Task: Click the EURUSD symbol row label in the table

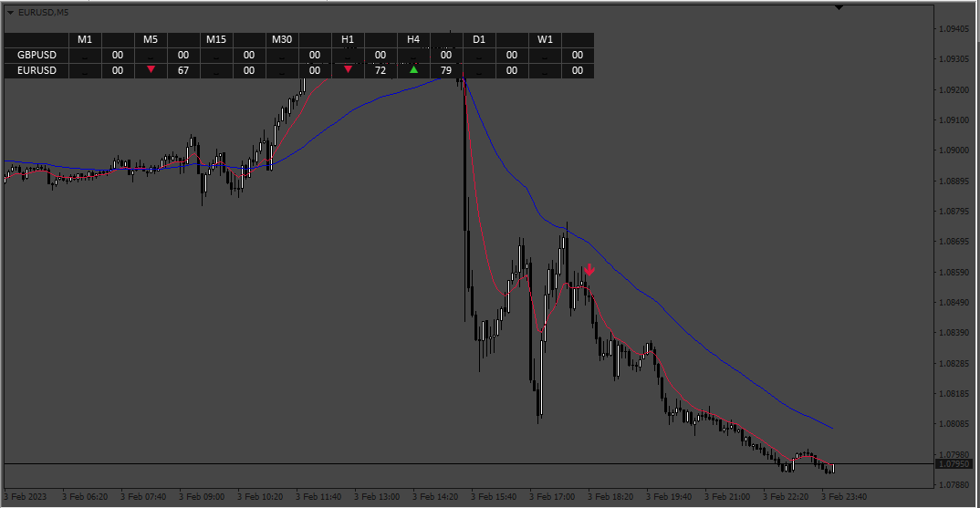Action: pos(36,70)
